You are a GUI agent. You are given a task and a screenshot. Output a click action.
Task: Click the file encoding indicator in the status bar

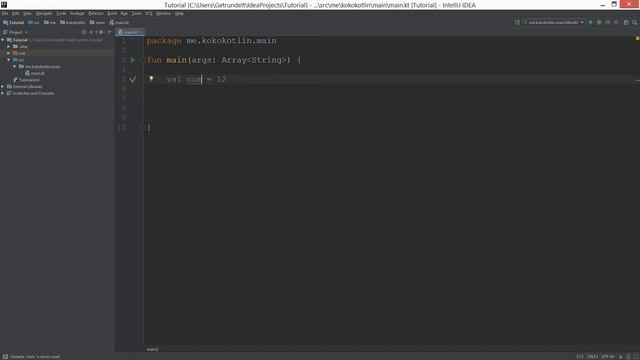point(608,357)
